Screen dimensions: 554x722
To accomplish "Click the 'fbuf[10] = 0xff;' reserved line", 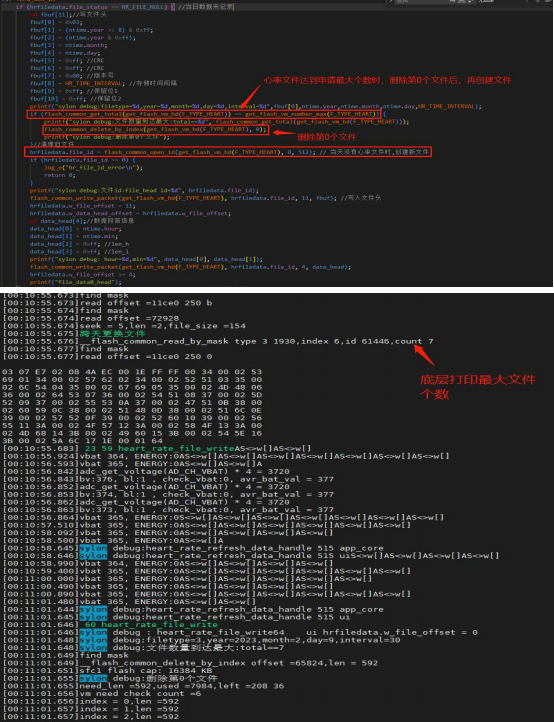I will click(x=76, y=99).
